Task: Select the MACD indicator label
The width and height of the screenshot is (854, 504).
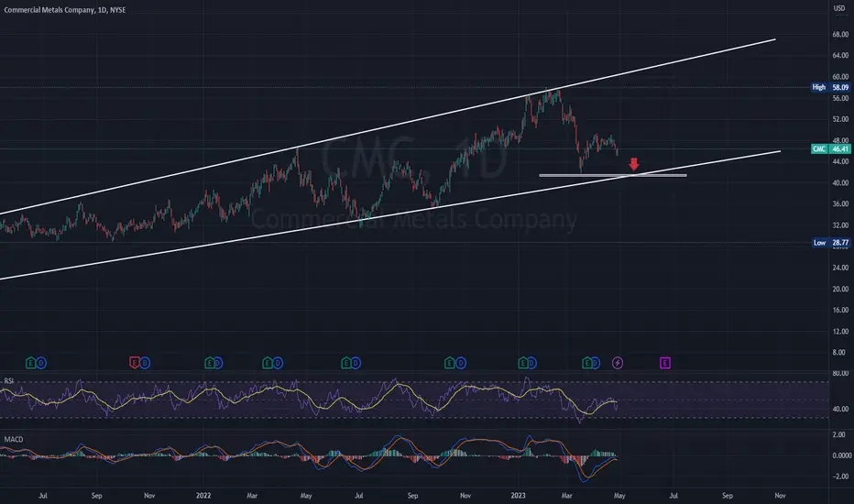Action: (14, 439)
